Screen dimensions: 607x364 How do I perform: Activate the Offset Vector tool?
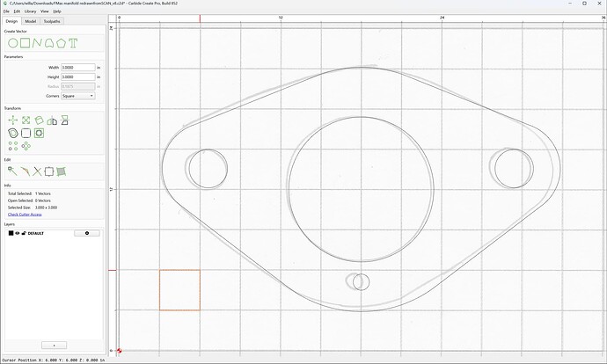pyautogui.click(x=13, y=133)
